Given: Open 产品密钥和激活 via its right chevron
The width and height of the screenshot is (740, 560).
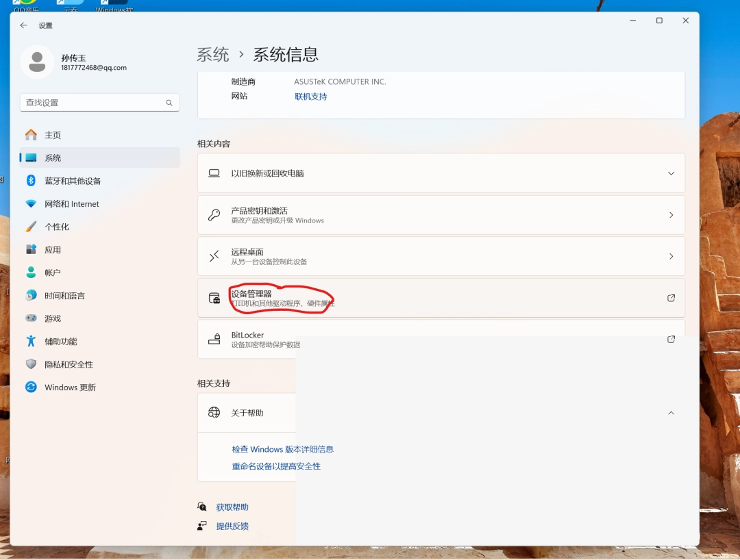Looking at the screenshot, I should tap(671, 215).
